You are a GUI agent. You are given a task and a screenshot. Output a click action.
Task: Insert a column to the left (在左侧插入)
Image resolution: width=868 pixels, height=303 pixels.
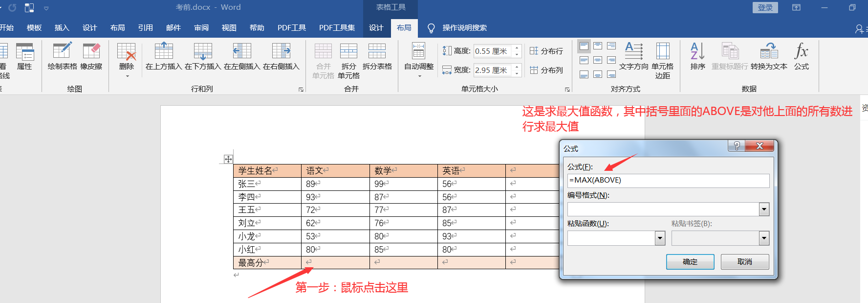242,57
